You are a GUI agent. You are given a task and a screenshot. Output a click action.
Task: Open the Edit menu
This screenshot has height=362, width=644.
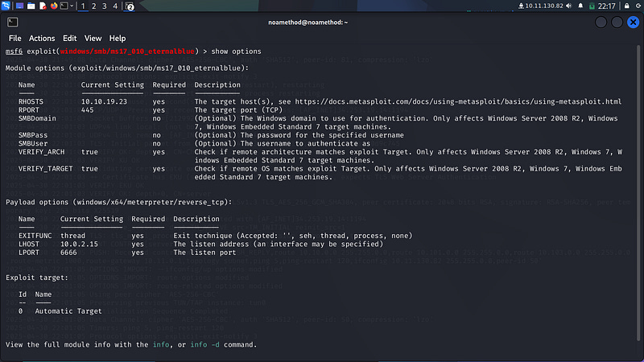click(69, 38)
